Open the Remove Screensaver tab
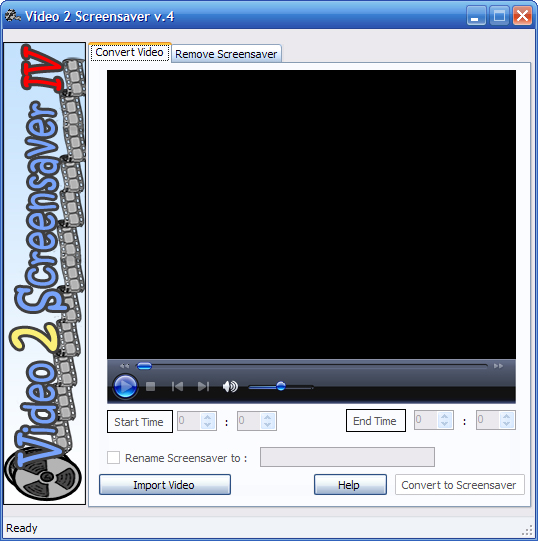Screen dimensions: 538x541 [226, 54]
